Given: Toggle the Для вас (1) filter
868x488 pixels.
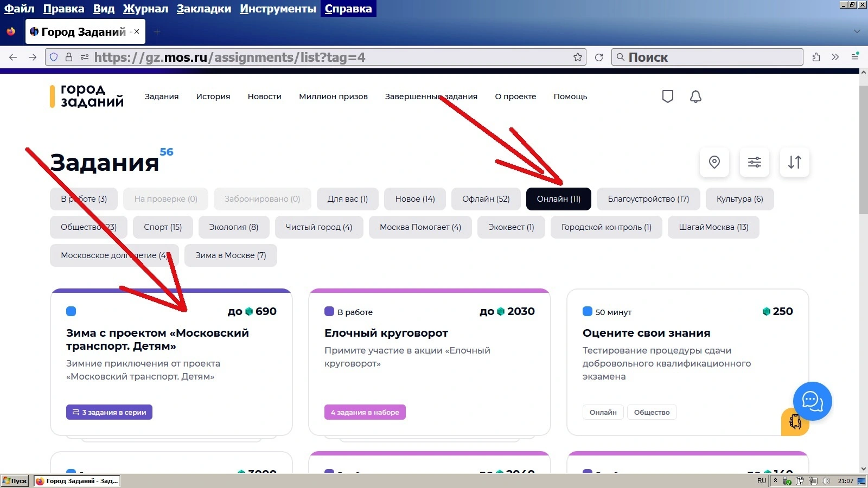Looking at the screenshot, I should 348,199.
